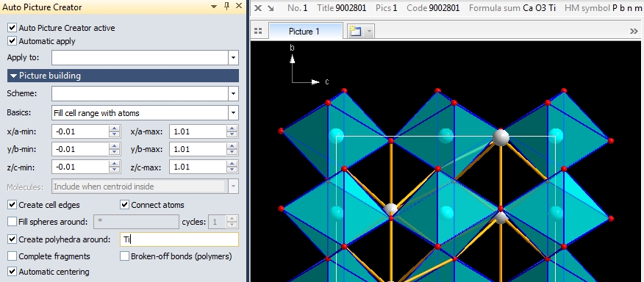The width and height of the screenshot is (644, 282).
Task: Close the structure info bar with the X icon
Action: coord(258,8)
